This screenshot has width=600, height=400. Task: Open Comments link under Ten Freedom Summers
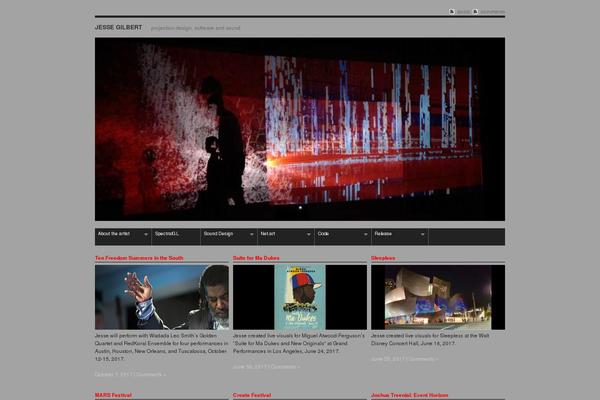click(151, 374)
